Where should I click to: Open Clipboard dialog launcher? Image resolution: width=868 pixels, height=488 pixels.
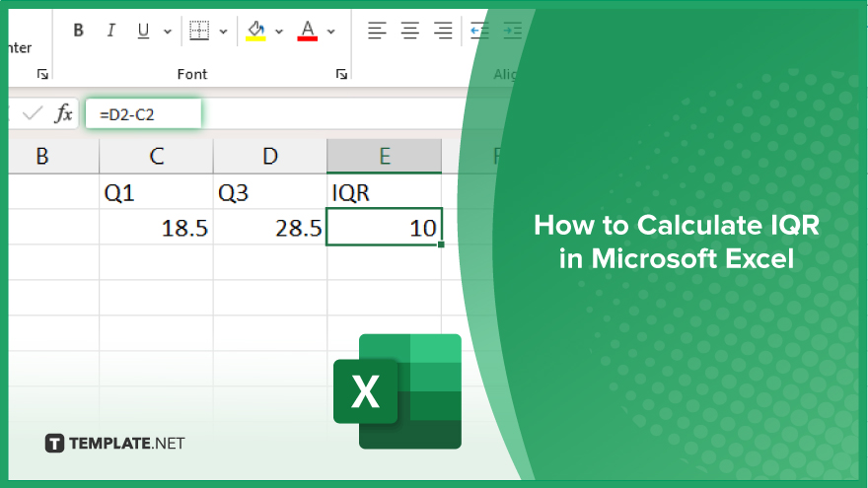[x=42, y=74]
